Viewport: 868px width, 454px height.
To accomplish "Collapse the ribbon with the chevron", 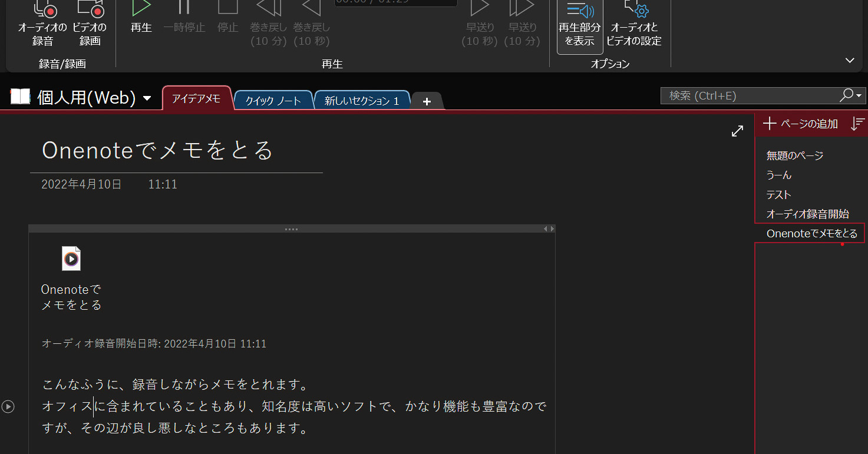I will [850, 60].
